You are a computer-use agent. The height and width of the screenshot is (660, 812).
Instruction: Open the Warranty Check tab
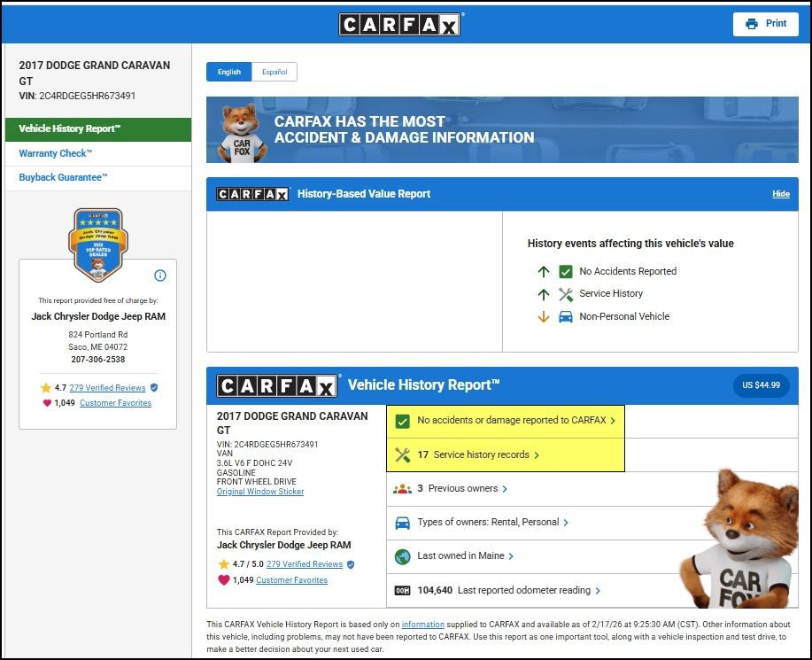point(55,153)
